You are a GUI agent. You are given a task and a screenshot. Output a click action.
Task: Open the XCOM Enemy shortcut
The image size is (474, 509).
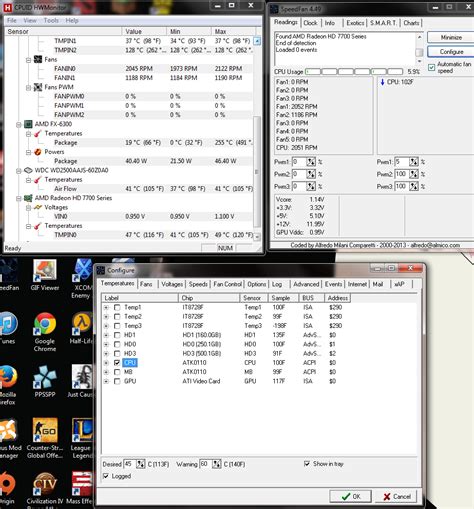click(x=81, y=278)
